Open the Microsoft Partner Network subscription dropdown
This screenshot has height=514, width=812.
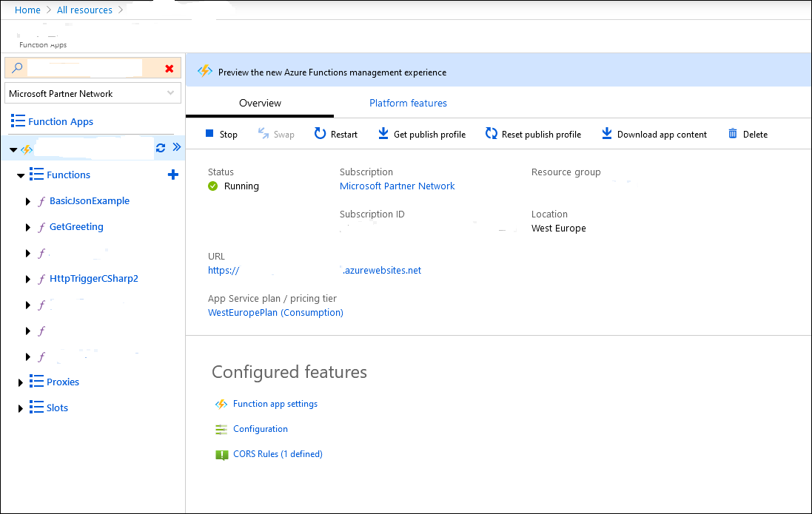pos(93,94)
